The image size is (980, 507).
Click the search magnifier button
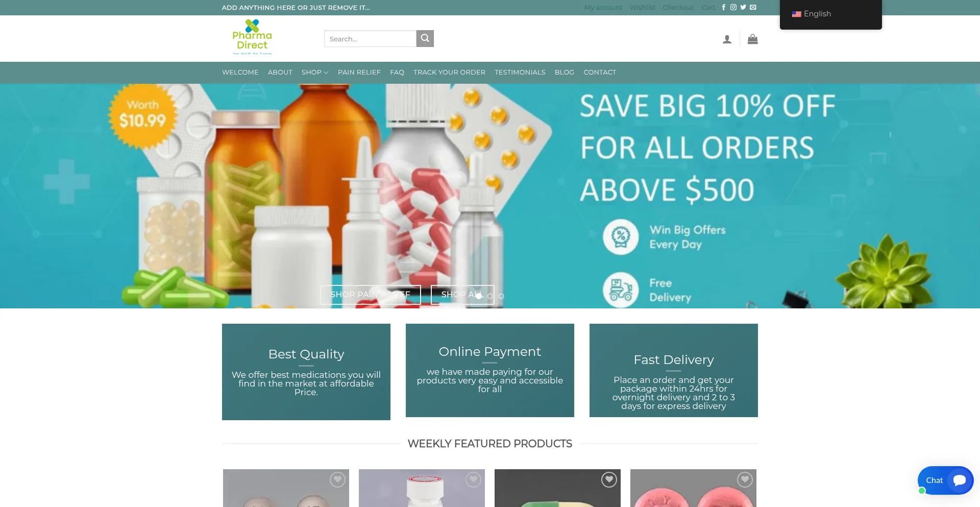[x=425, y=39]
